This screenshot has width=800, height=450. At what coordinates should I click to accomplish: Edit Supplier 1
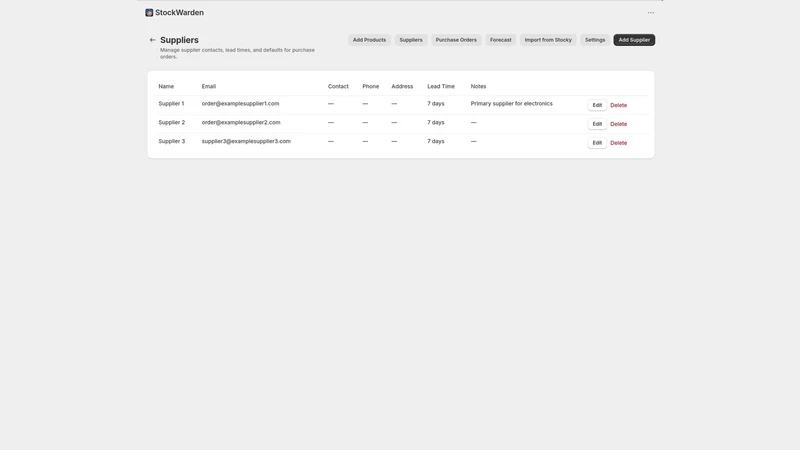pos(597,105)
